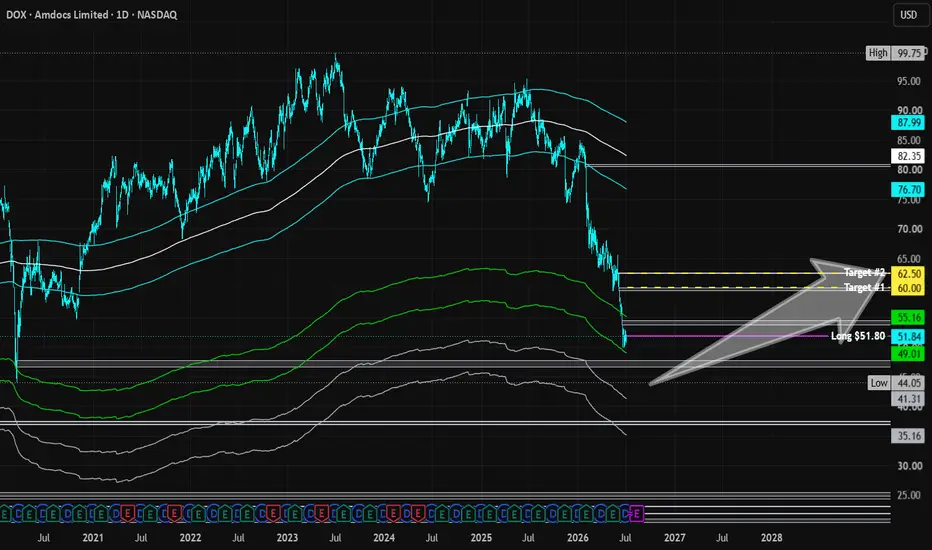Click the purple upcoming earnings marker
Screen dimensions: 932x550
pos(636,513)
